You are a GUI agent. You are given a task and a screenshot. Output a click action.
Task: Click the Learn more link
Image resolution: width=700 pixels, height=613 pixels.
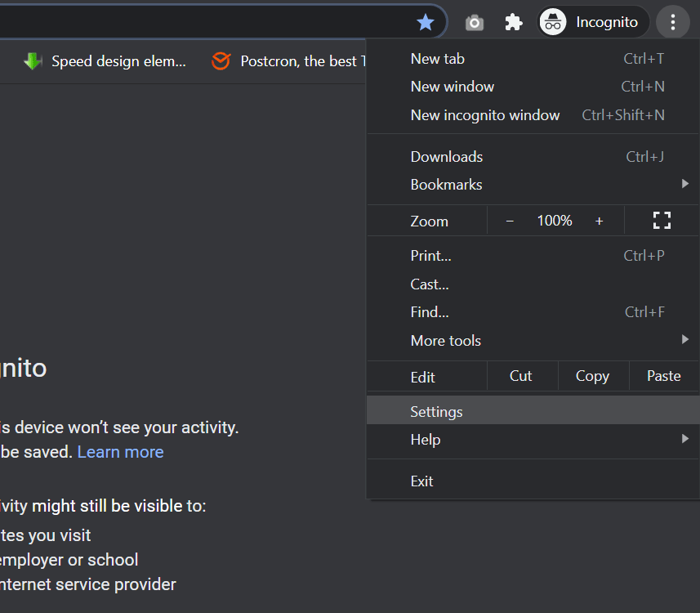point(120,451)
